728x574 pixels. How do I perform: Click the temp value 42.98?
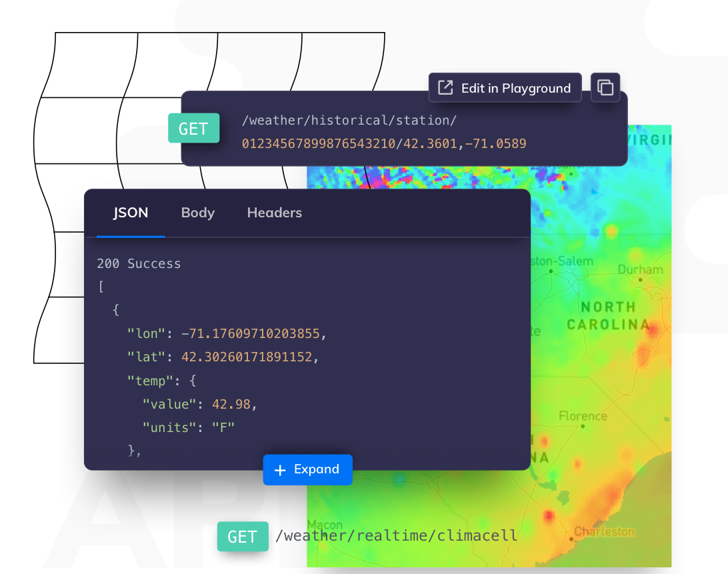(231, 404)
